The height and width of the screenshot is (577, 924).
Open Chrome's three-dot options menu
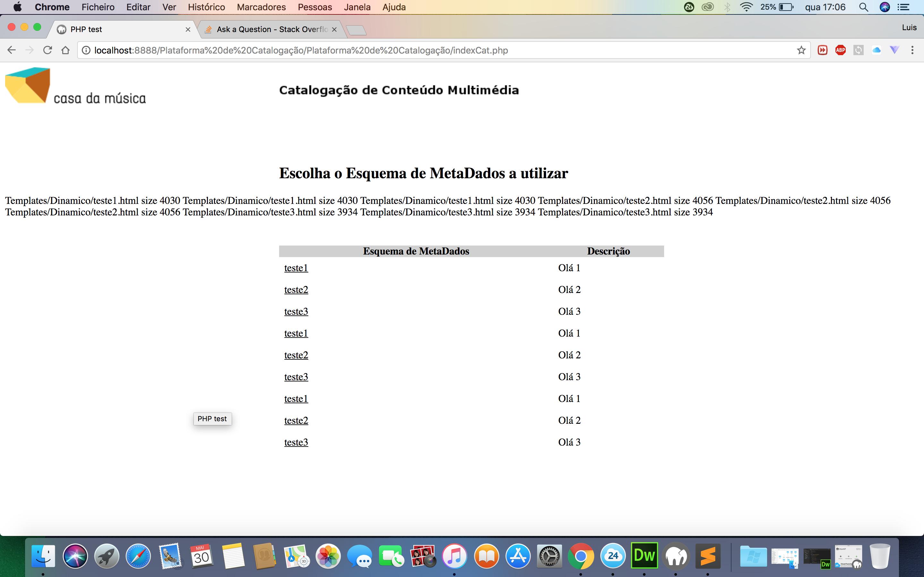click(x=912, y=50)
